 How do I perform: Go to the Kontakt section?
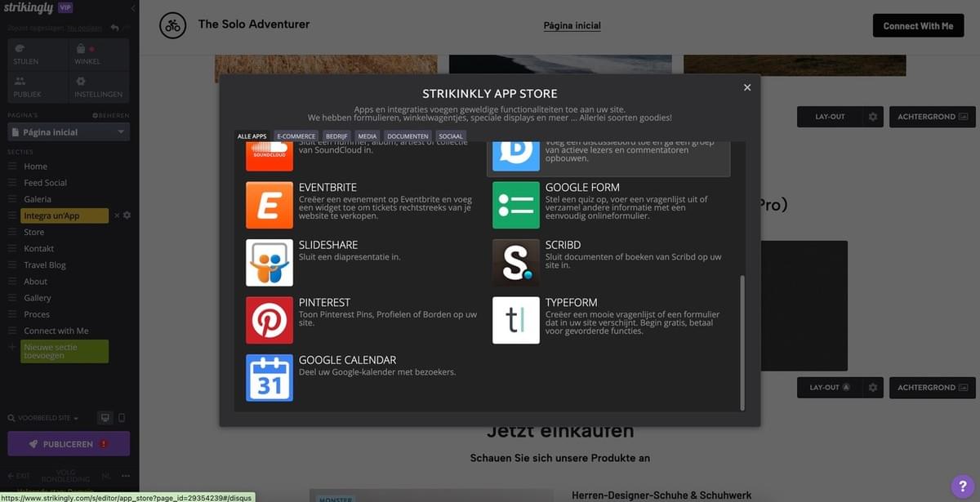[x=39, y=248]
